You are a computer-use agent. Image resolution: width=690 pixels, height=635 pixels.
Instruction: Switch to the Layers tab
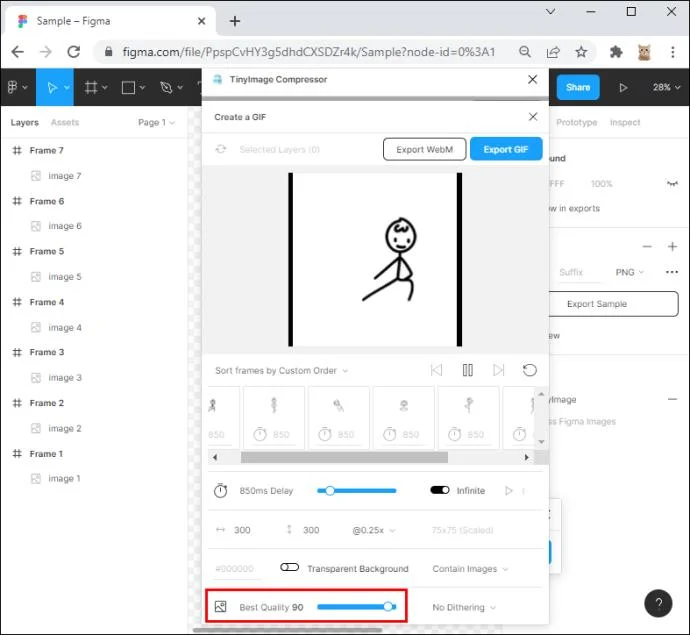click(x=25, y=122)
